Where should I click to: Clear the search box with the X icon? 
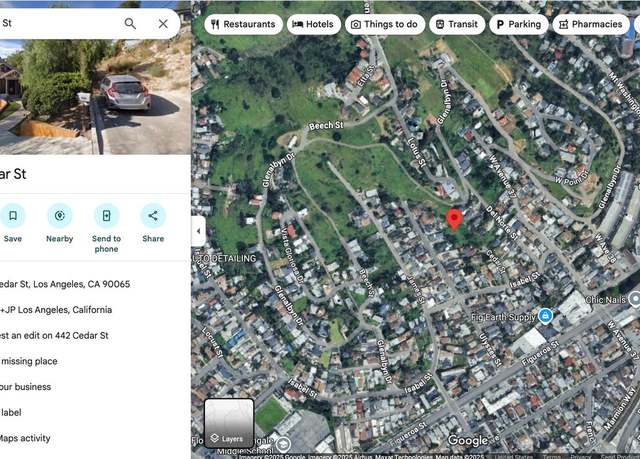click(x=163, y=24)
